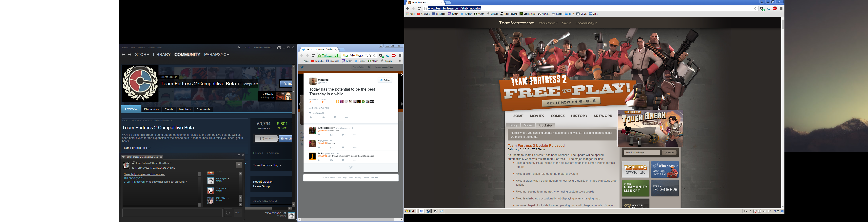Image resolution: width=868 pixels, height=222 pixels.
Task: Click the AdBlock Plus icon in Twitter window
Action: point(394,56)
